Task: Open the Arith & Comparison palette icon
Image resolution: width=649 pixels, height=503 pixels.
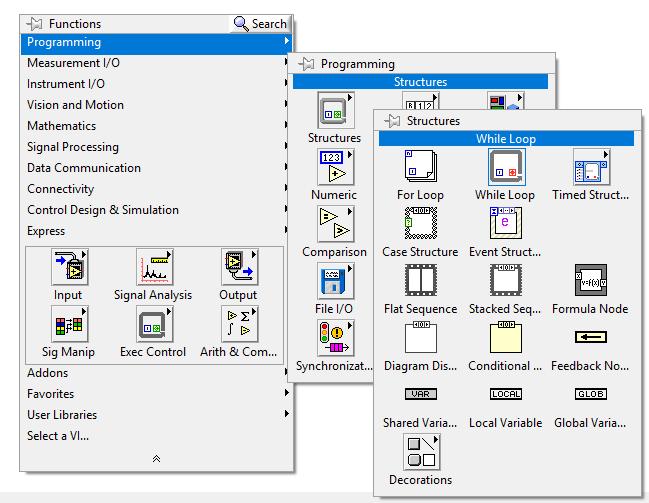Action: (240, 324)
